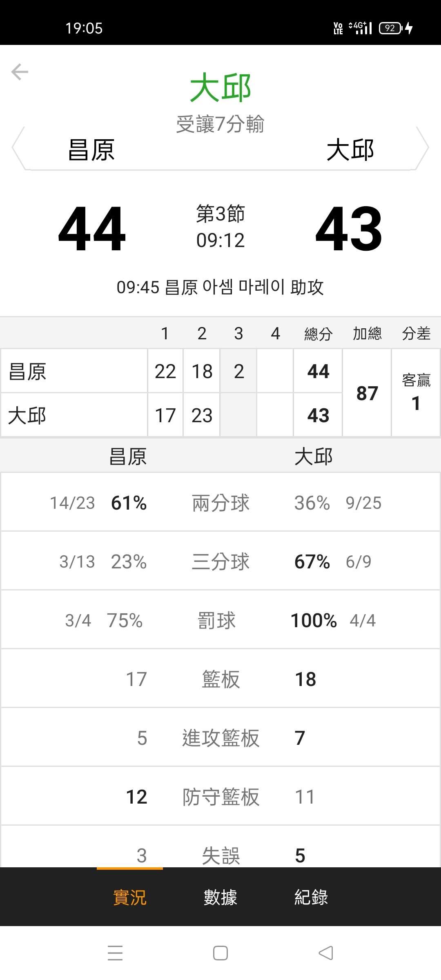Tap the latest play-by-play assist line
The height and width of the screenshot is (980, 441).
point(220,287)
